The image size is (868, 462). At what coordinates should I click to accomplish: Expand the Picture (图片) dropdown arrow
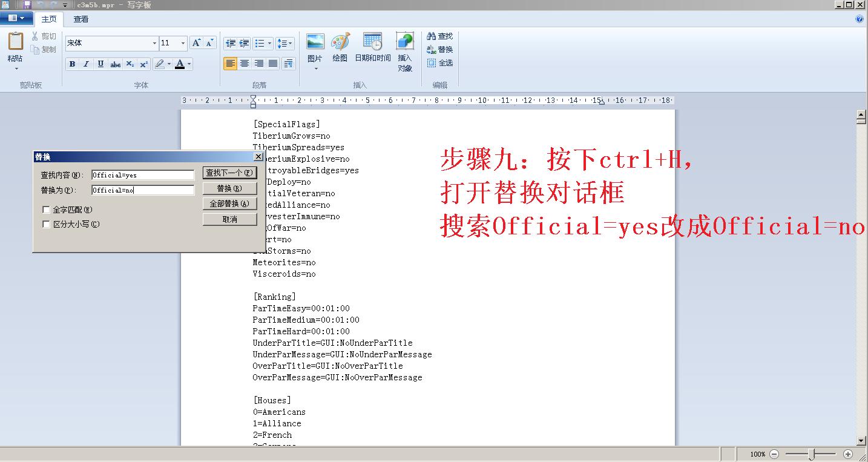315,68
